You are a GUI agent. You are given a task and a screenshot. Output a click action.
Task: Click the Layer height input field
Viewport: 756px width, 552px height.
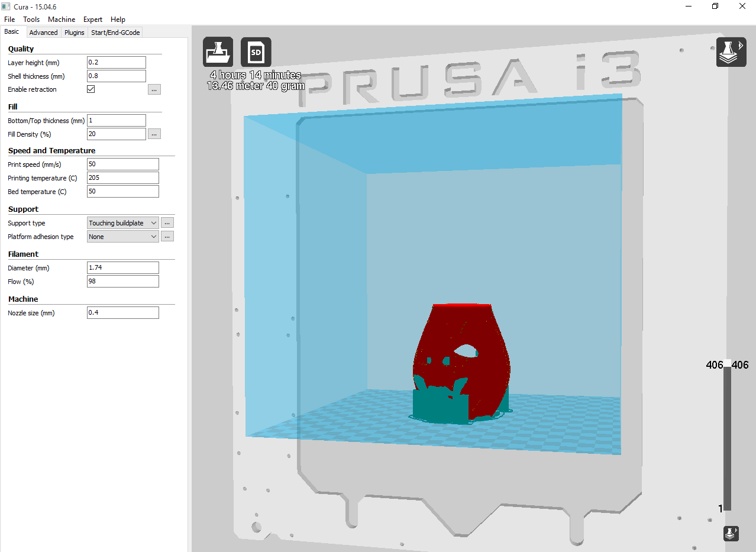[117, 62]
